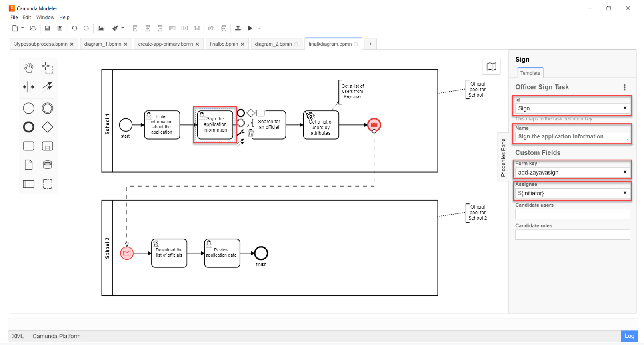Expand the color brush dropdown arrow
This screenshot has height=345, width=644.
click(122, 28)
